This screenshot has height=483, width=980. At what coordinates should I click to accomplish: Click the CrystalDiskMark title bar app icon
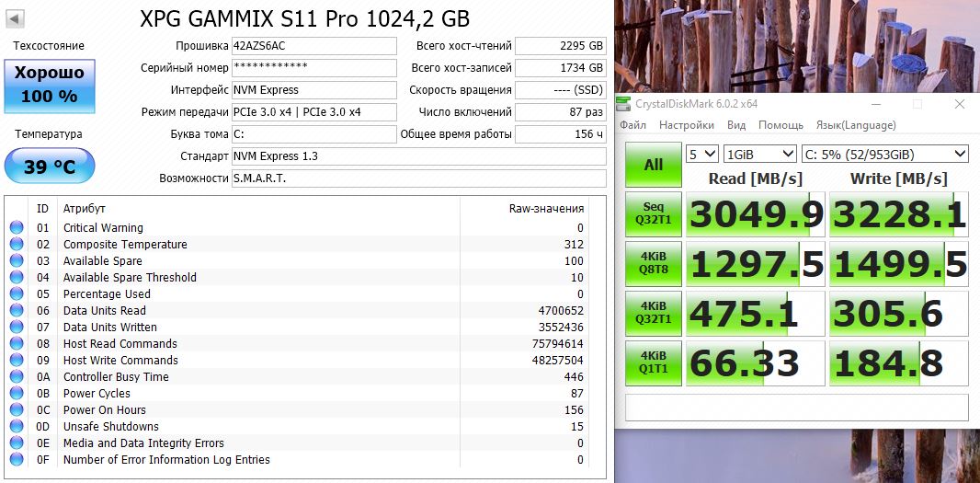pyautogui.click(x=625, y=104)
